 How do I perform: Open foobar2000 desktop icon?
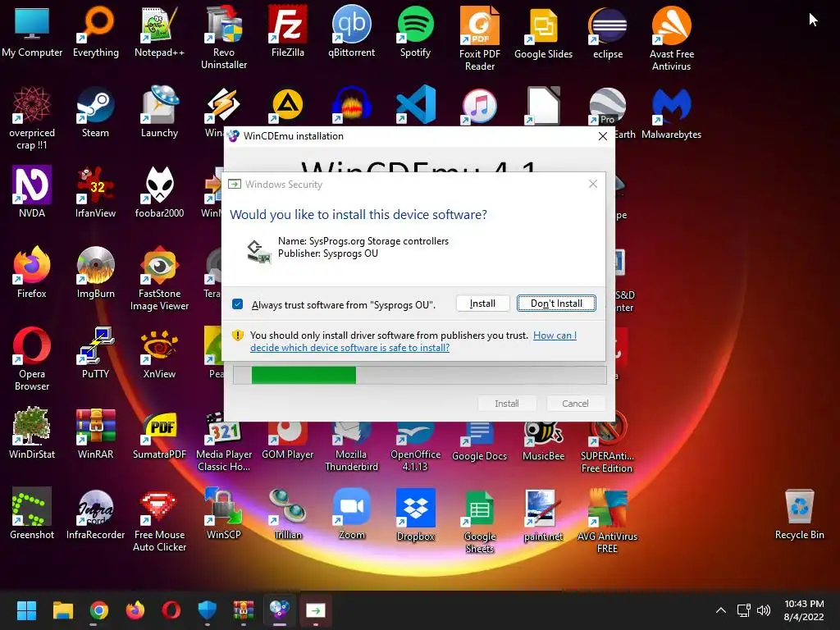(159, 192)
